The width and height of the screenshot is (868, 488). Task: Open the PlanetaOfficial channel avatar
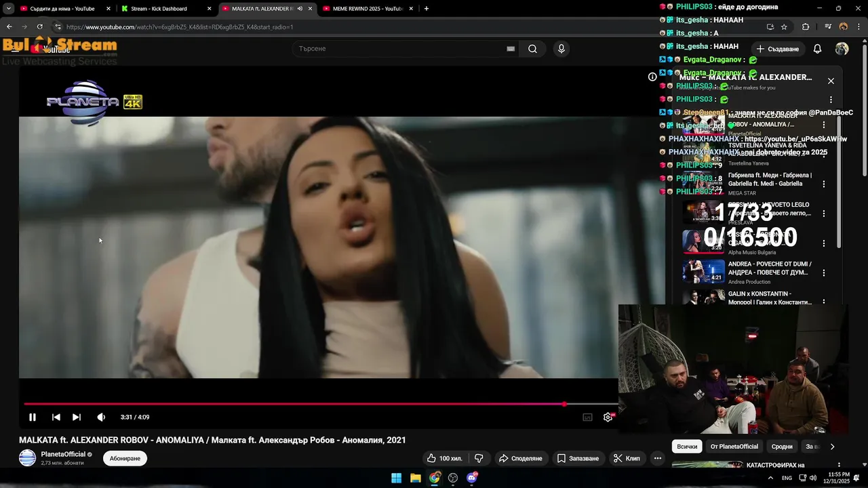pyautogui.click(x=27, y=458)
